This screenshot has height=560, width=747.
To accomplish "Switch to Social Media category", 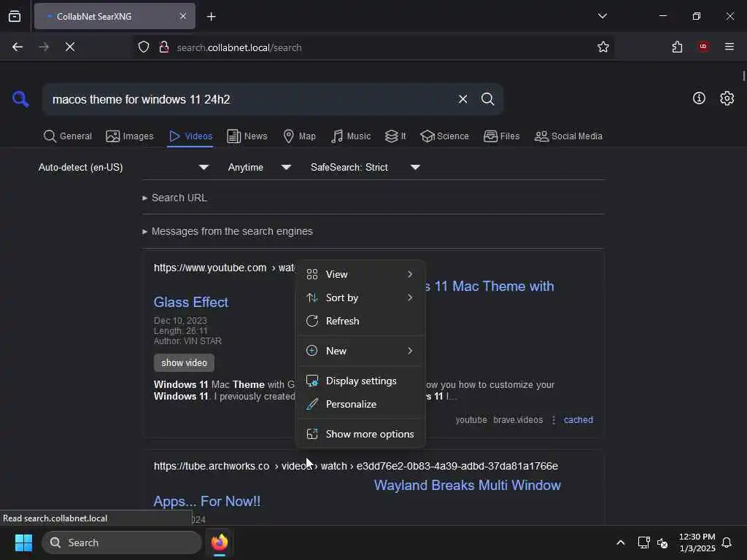I will pos(568,136).
